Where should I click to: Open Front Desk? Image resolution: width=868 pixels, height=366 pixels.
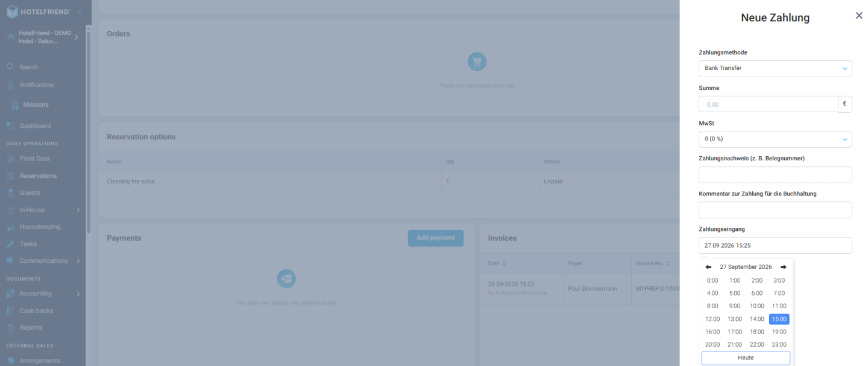tap(35, 159)
